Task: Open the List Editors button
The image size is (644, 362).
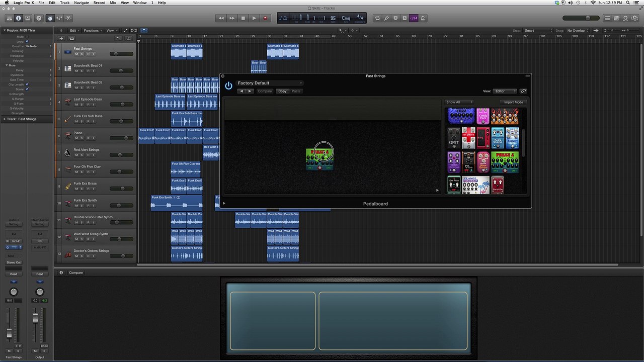Action: point(607,18)
